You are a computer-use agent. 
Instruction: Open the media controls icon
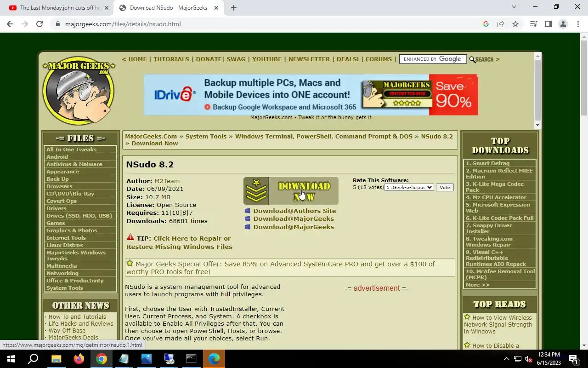click(x=533, y=24)
